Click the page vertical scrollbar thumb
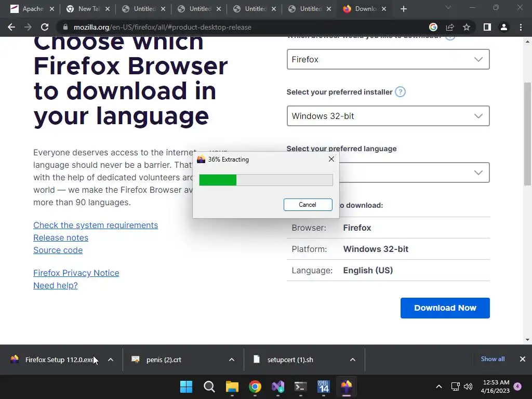This screenshot has height=399, width=532. [527, 134]
